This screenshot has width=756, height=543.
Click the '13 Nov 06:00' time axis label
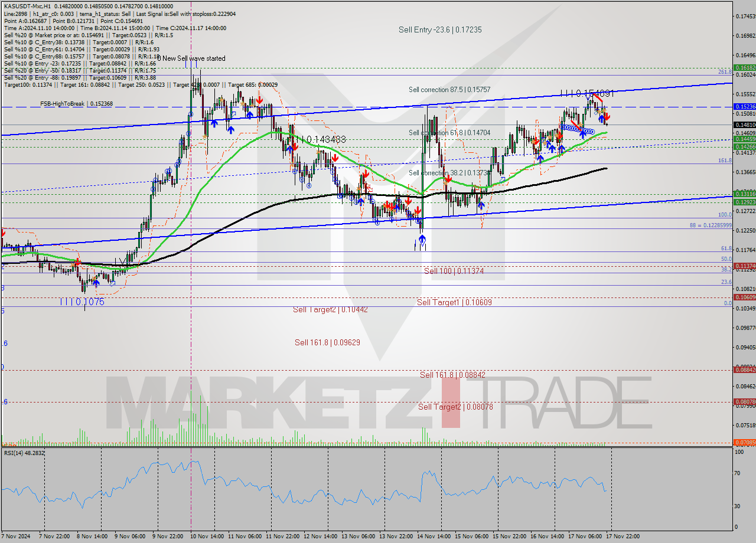tap(360, 536)
